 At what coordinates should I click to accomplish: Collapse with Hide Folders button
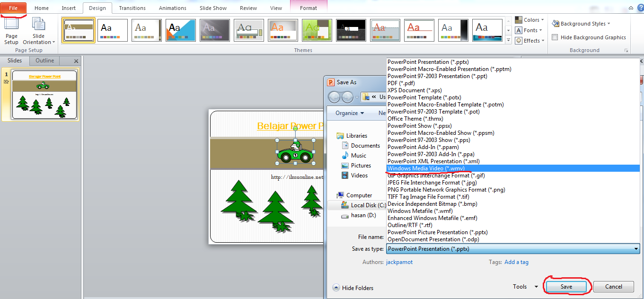pyautogui.click(x=353, y=288)
